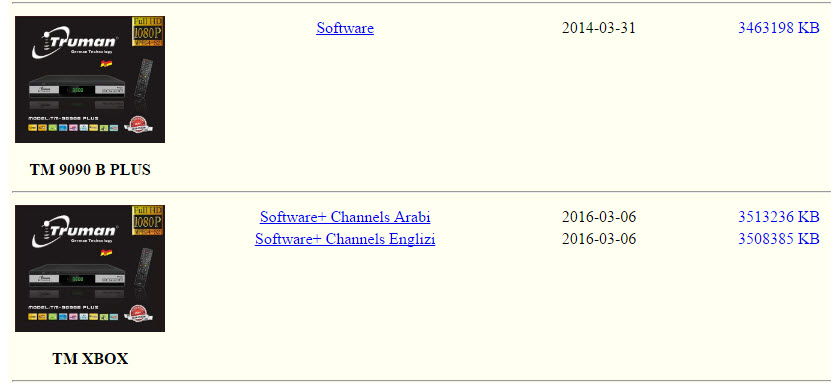The image size is (831, 383).
Task: Click the TM 9090 B PLUS model label
Action: tap(90, 170)
